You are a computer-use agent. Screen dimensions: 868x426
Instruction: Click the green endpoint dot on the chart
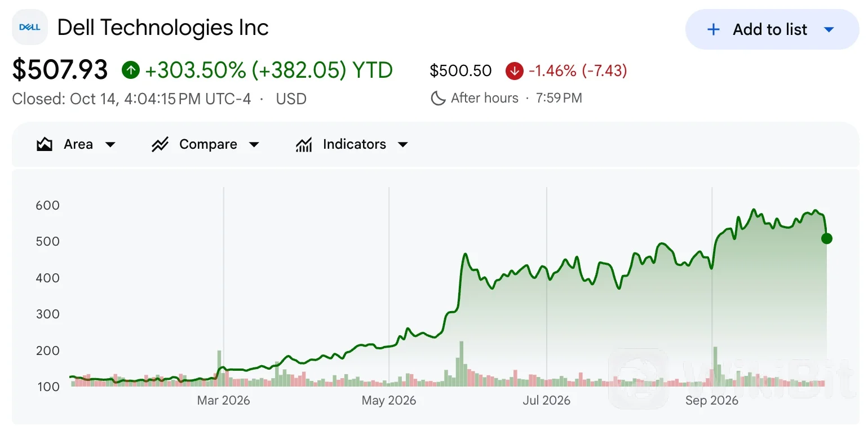tap(826, 238)
